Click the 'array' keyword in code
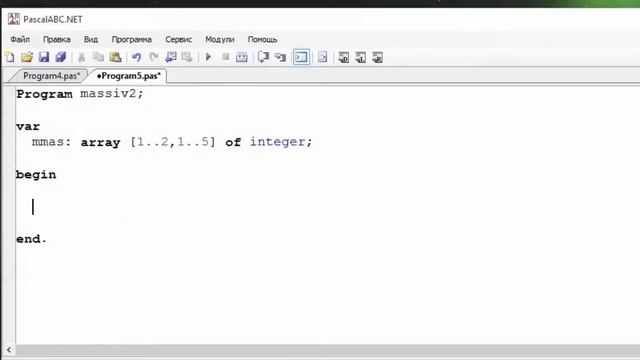Screen dimensions: 640x360 coord(100,142)
